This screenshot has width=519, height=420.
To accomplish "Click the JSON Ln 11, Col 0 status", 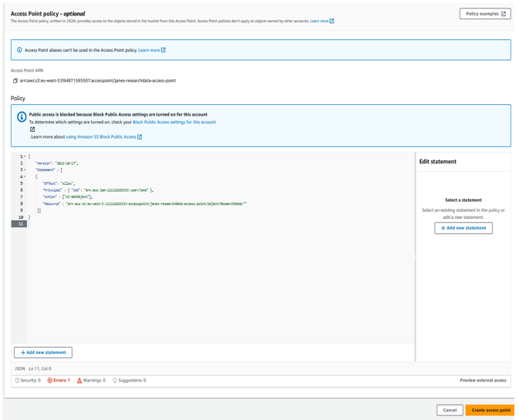I will click(33, 368).
